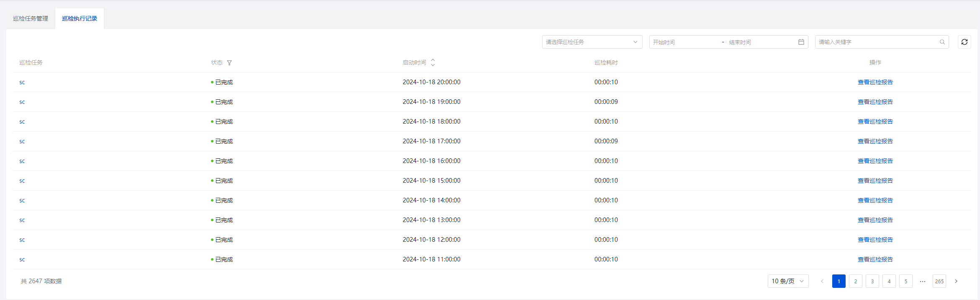Click the pagination ellipsis to jump pages
The height and width of the screenshot is (300, 980).
tap(923, 281)
